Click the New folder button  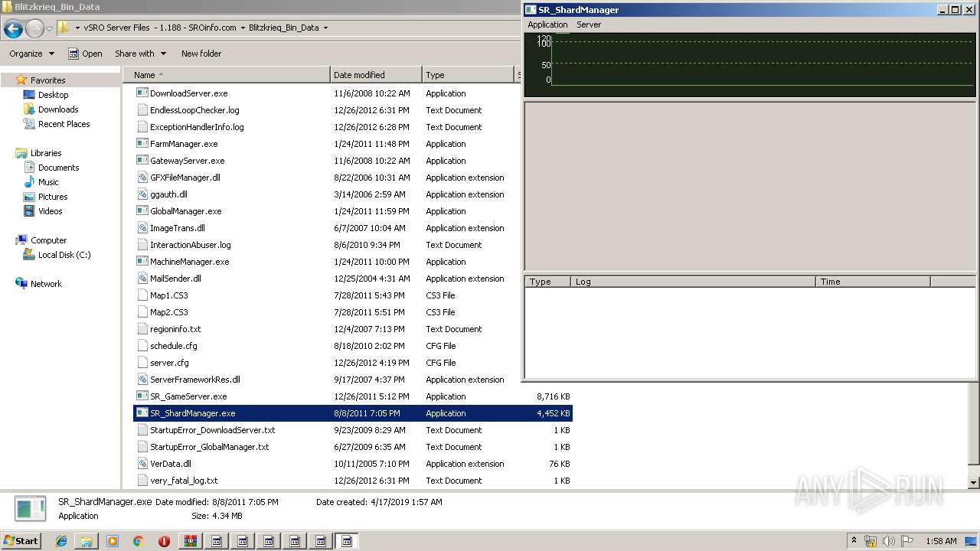point(201,54)
